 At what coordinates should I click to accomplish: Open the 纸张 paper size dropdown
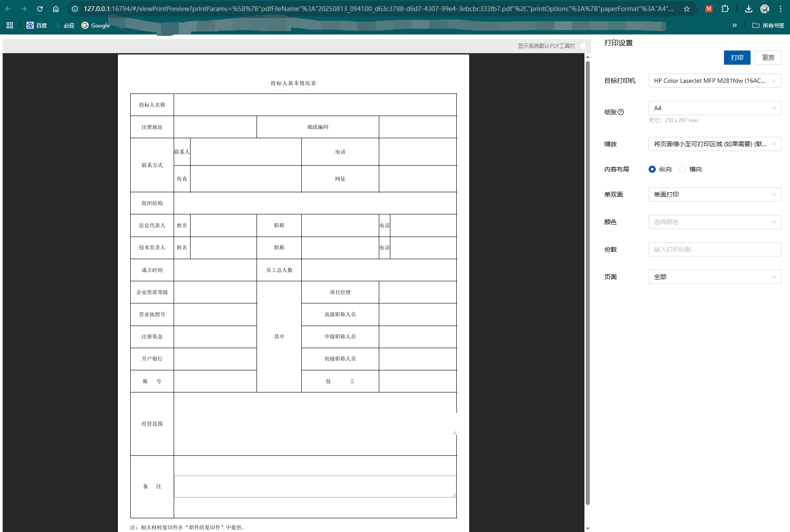(714, 108)
